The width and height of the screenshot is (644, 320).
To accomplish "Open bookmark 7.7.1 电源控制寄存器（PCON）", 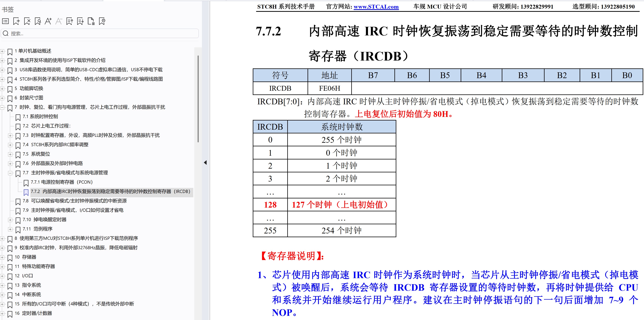I will click(62, 182).
